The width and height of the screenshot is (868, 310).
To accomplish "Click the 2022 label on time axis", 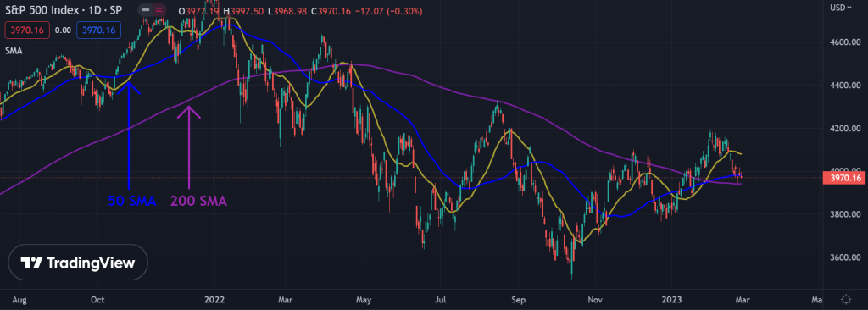I will (214, 300).
